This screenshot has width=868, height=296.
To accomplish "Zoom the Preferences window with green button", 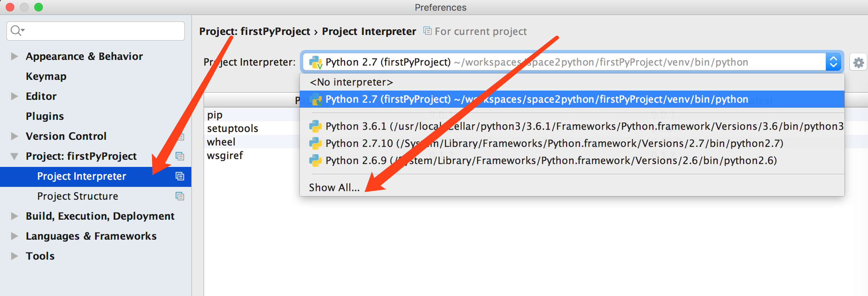I will 39,7.
